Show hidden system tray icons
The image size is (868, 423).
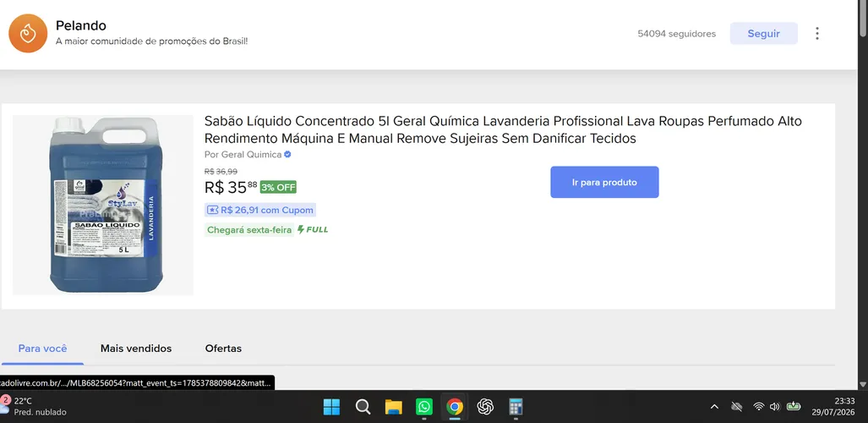click(x=715, y=407)
